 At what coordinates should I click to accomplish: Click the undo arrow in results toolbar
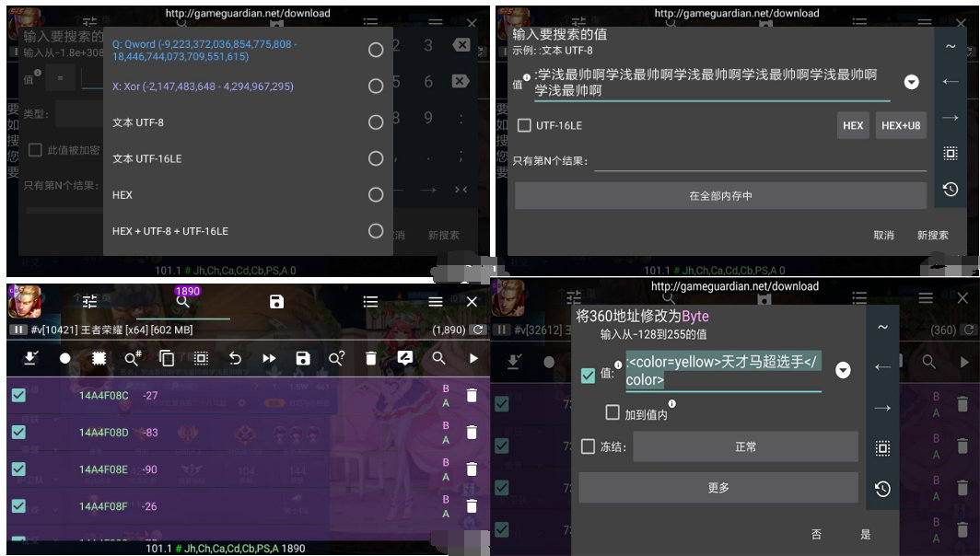click(x=235, y=358)
